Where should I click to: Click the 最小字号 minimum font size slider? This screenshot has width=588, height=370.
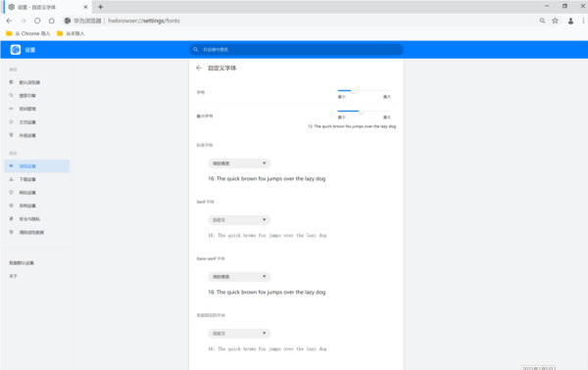tap(364, 112)
